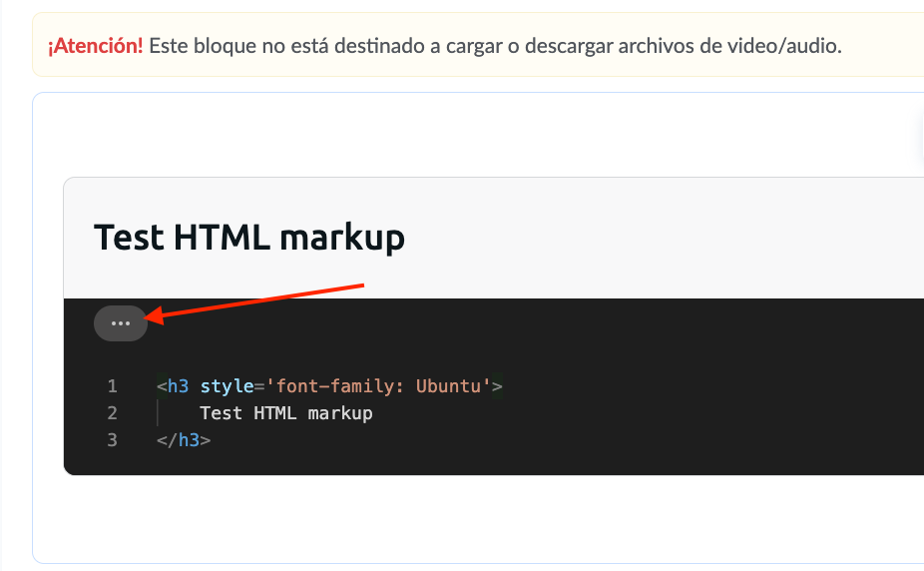Open the three-dots menu above the code

pos(121,323)
